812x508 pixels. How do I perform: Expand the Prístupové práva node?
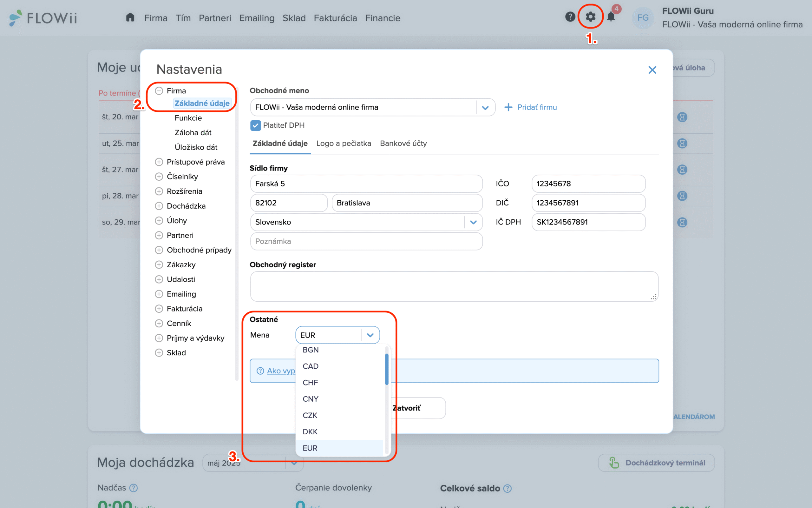tap(159, 162)
